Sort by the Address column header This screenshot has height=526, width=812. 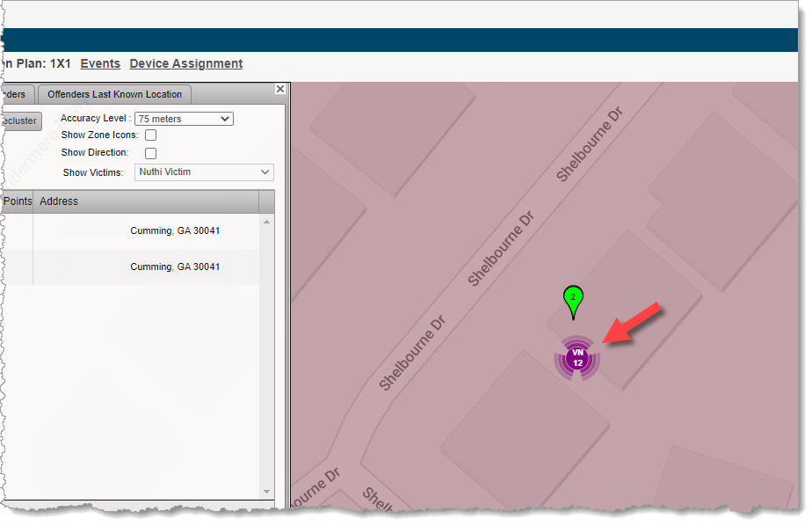[147, 201]
